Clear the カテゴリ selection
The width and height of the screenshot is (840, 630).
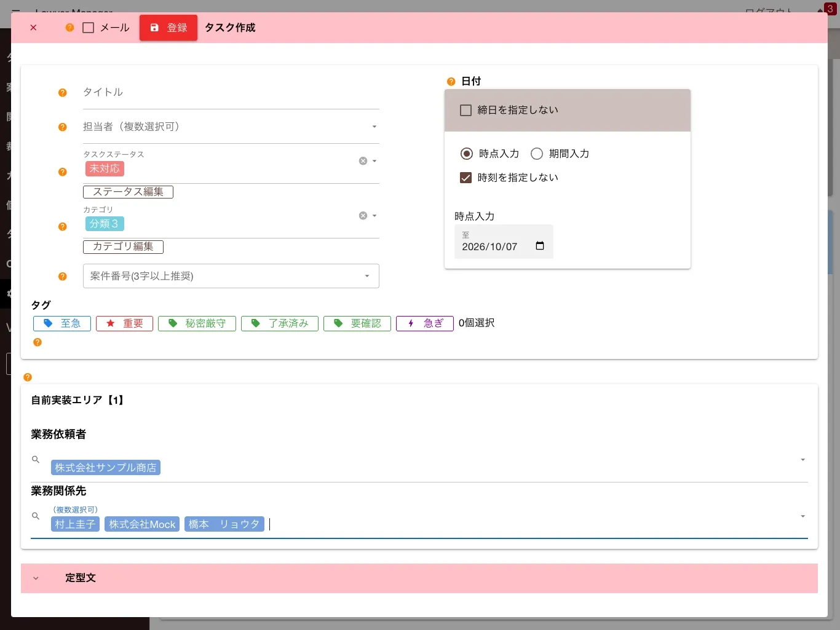363,216
